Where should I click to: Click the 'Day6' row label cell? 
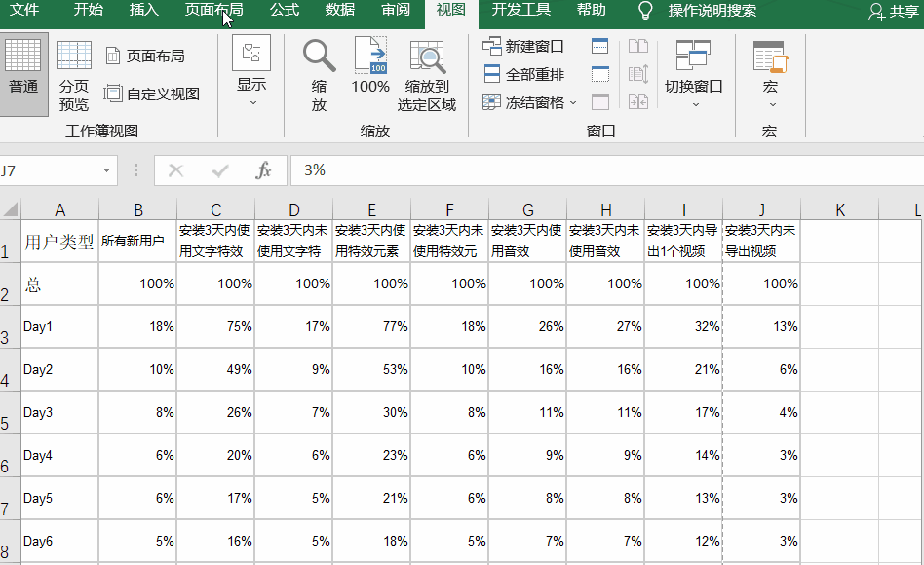59,541
